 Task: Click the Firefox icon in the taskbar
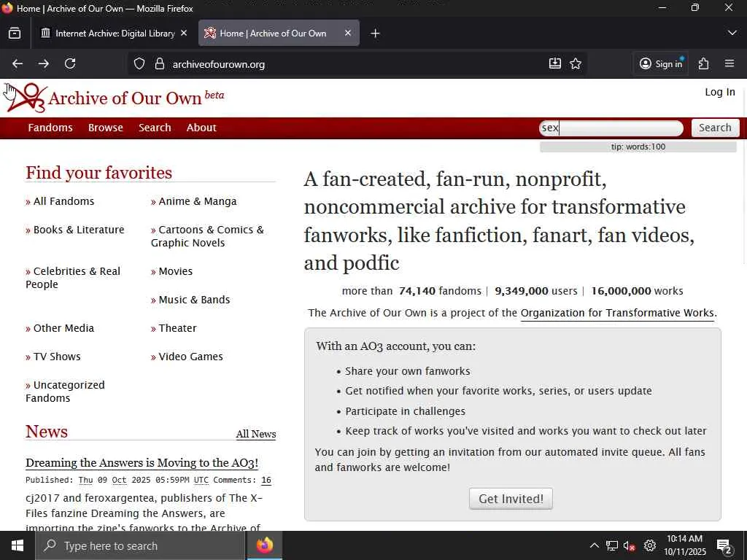pyautogui.click(x=265, y=545)
